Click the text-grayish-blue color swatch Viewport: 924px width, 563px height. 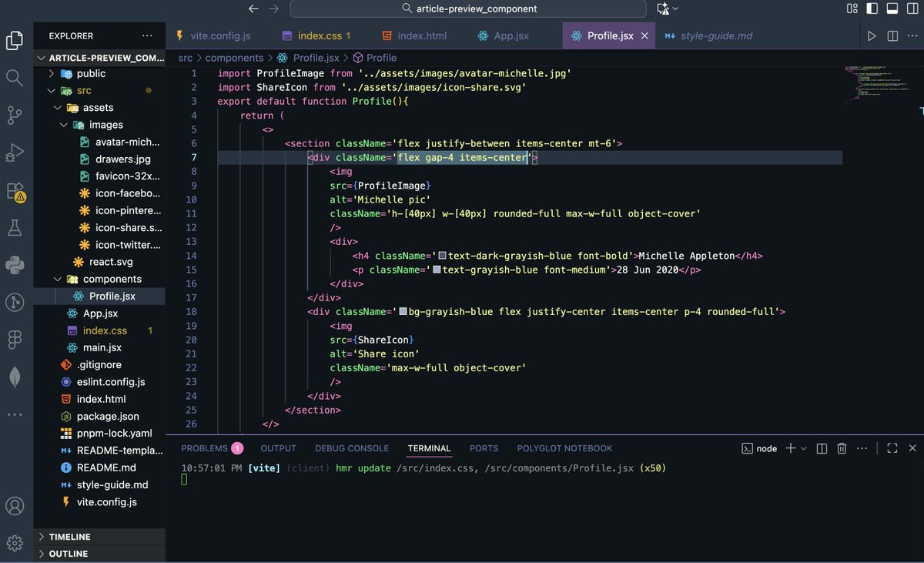pyautogui.click(x=437, y=270)
